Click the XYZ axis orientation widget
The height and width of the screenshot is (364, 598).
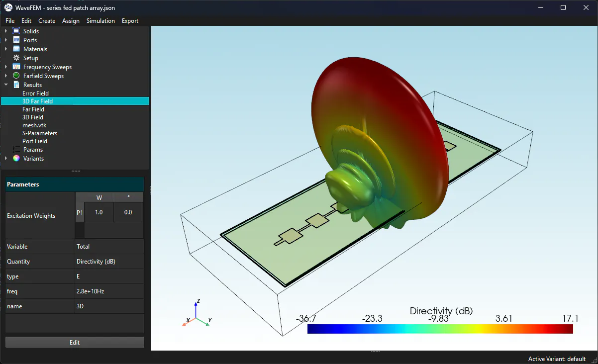click(197, 313)
